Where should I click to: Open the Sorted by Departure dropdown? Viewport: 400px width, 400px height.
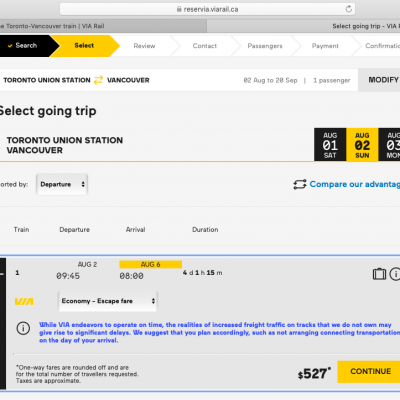[x=62, y=184]
